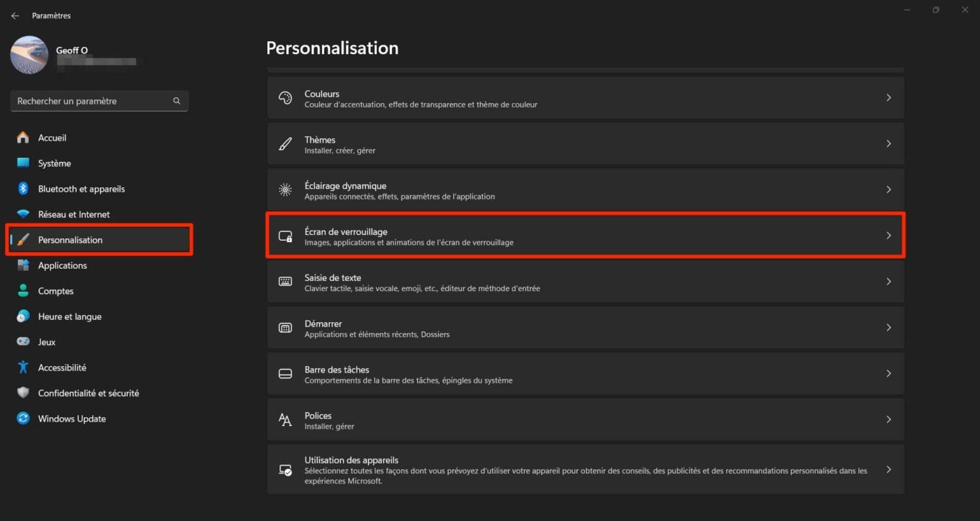The height and width of the screenshot is (521, 980).
Task: Click the Couleurs palette icon
Action: [285, 98]
